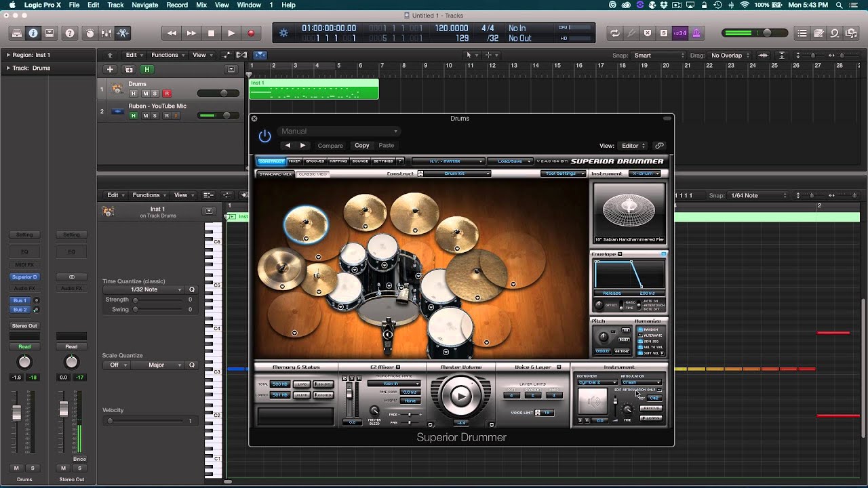Viewport: 868px width, 488px height.
Task: Click the Remove button in Instrument panel
Action: 652,408
